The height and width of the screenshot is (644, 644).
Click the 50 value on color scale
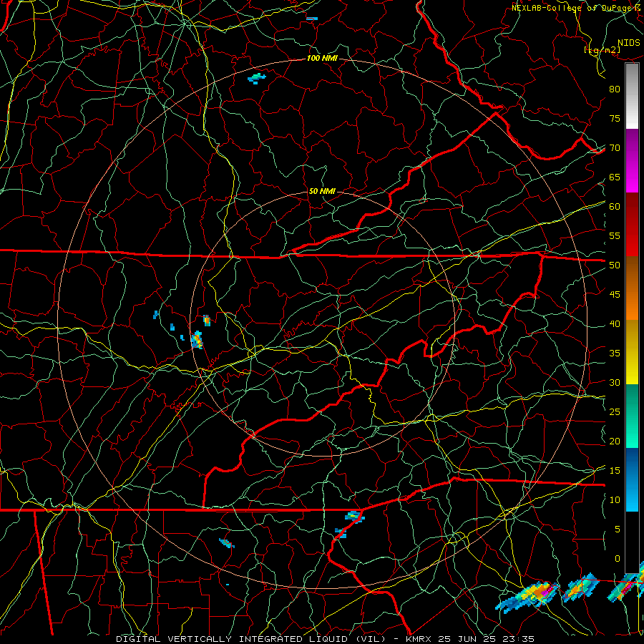[x=615, y=265]
